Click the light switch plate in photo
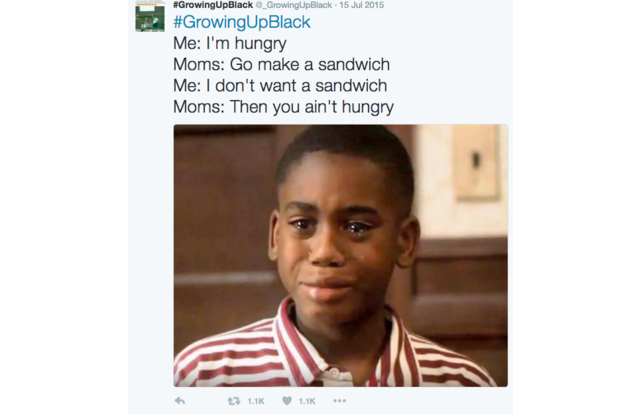Image resolution: width=640 pixels, height=414 pixels. click(476, 161)
